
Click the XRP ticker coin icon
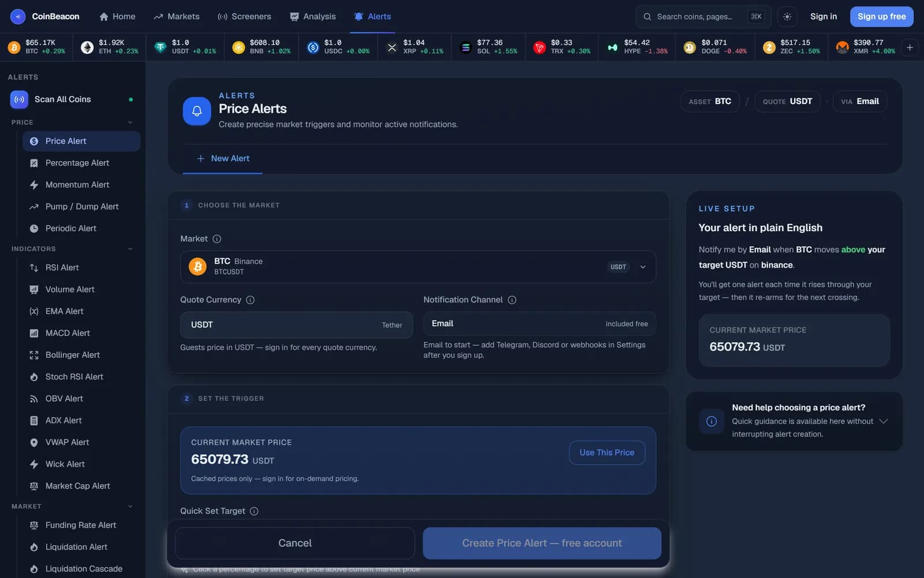pyautogui.click(x=392, y=47)
